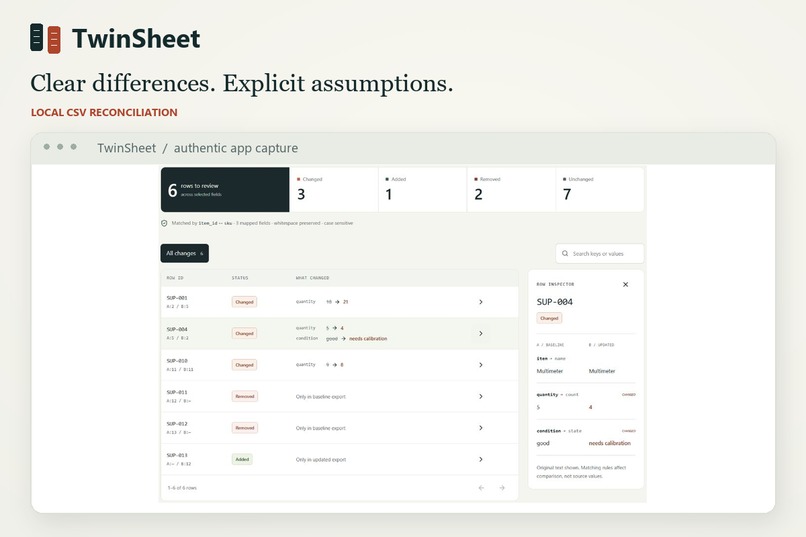Click the baseline 'Multimeter' value in inspector
Image resolution: width=806 pixels, height=537 pixels.
tap(549, 371)
